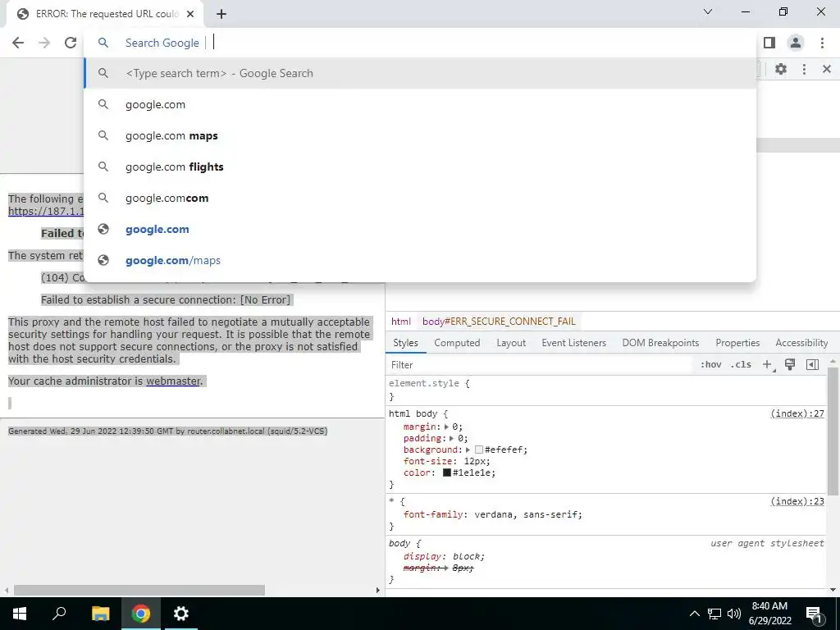
Task: Open the (index):23 source link
Action: pyautogui.click(x=797, y=501)
